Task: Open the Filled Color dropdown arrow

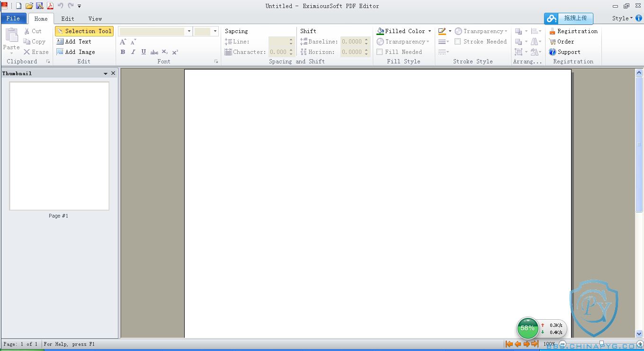Action: click(x=430, y=31)
